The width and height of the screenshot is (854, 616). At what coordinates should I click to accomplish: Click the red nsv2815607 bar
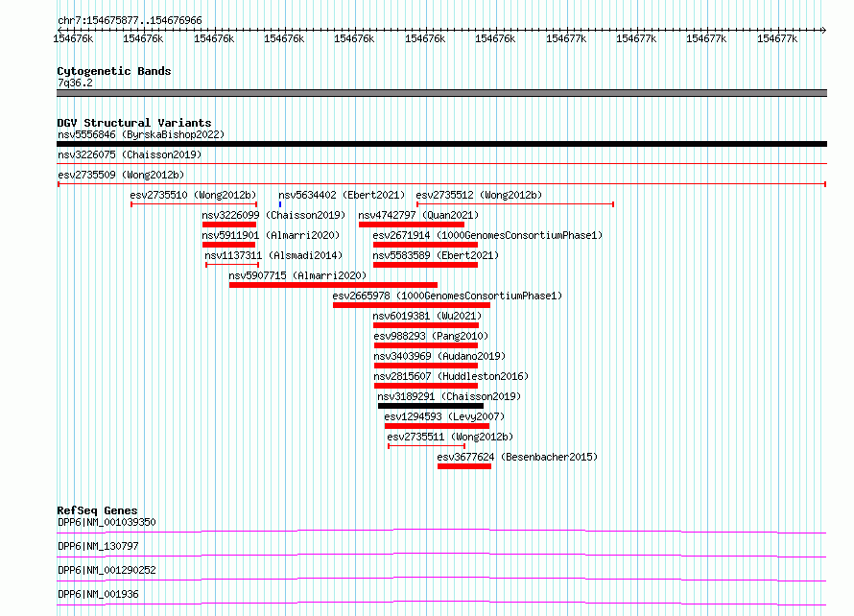[x=425, y=386]
